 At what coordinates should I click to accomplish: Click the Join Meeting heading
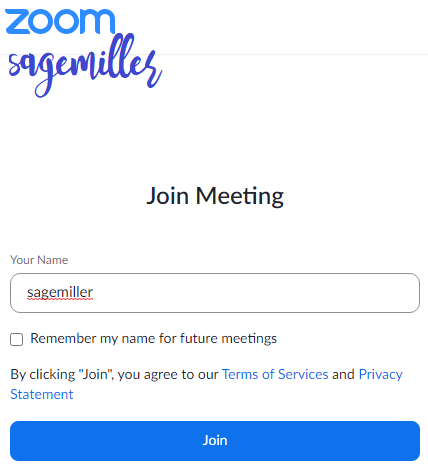[215, 196]
